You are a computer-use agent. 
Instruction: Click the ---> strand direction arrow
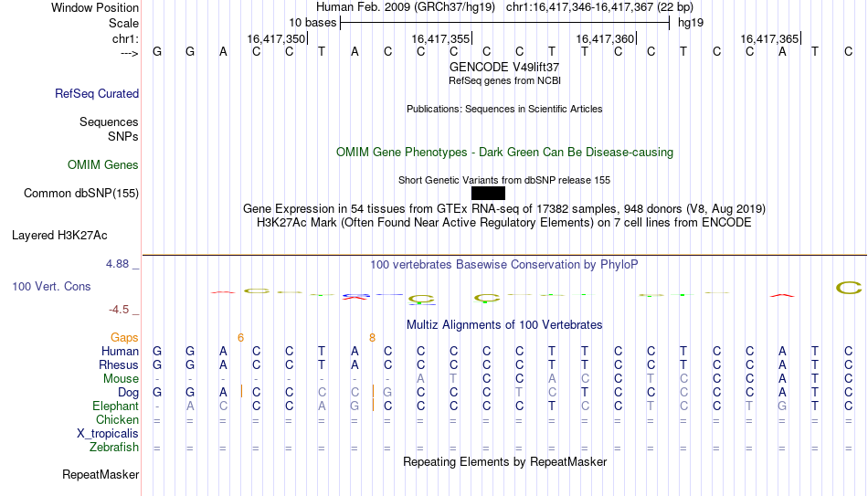tap(130, 53)
